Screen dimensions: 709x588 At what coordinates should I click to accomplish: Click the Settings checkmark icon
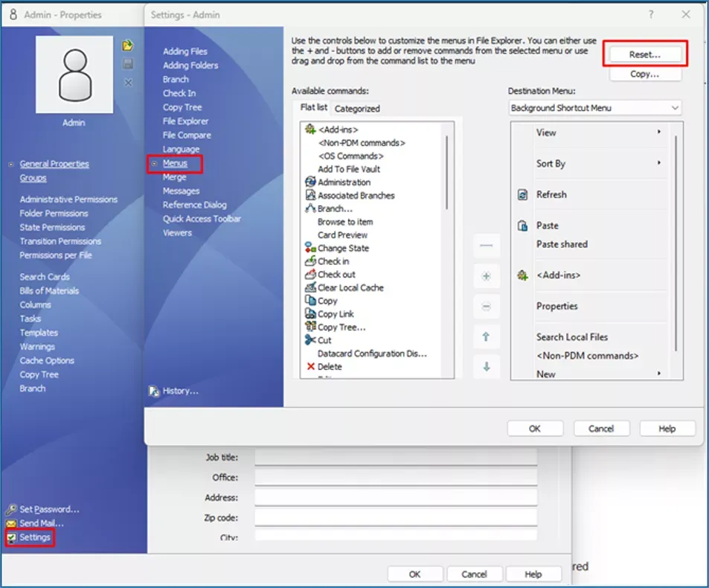pos(12,537)
